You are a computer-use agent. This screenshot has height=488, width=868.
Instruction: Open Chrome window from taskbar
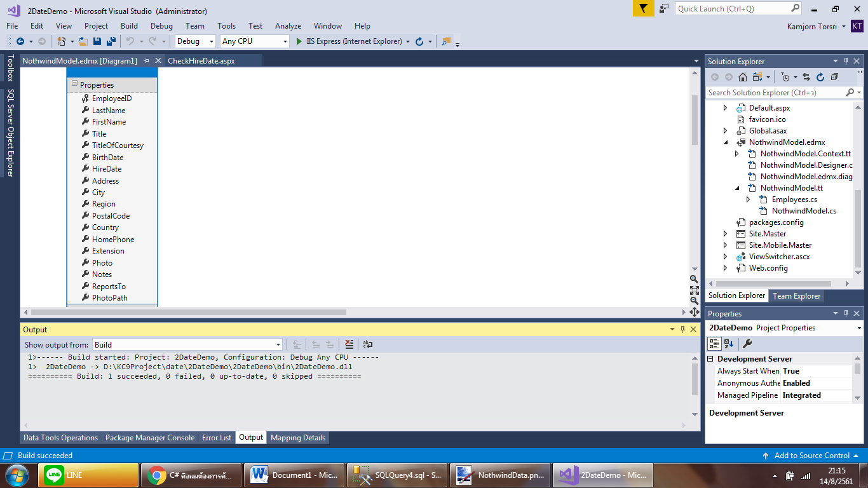[191, 475]
